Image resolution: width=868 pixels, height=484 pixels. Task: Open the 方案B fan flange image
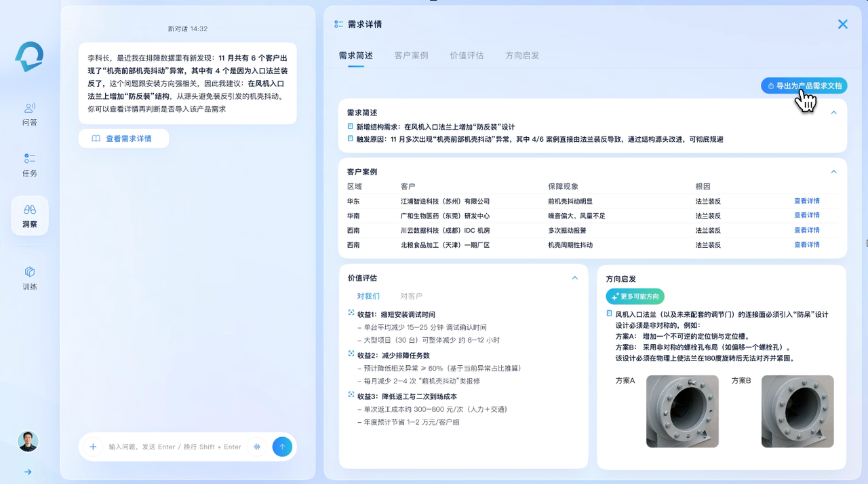[797, 411]
